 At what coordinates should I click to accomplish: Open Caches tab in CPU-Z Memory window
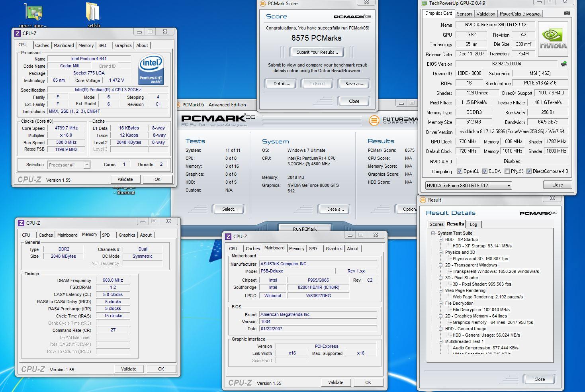click(46, 235)
